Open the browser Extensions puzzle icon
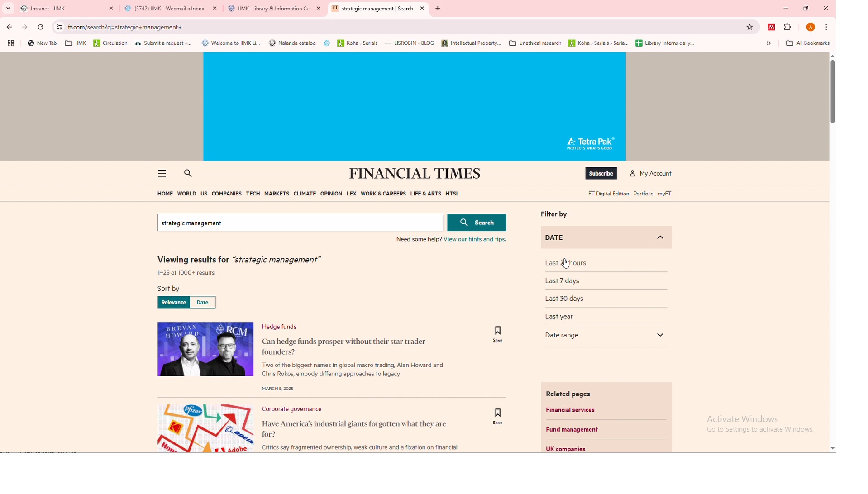 pyautogui.click(x=788, y=27)
